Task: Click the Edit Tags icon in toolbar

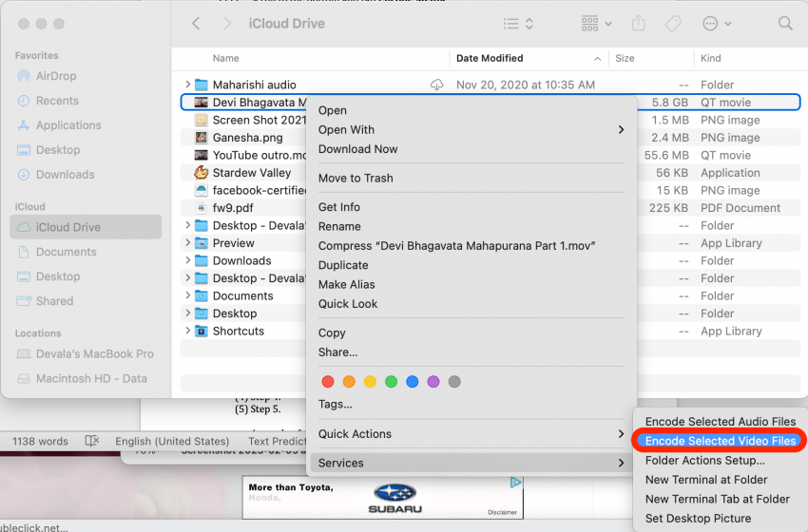Action: point(673,23)
